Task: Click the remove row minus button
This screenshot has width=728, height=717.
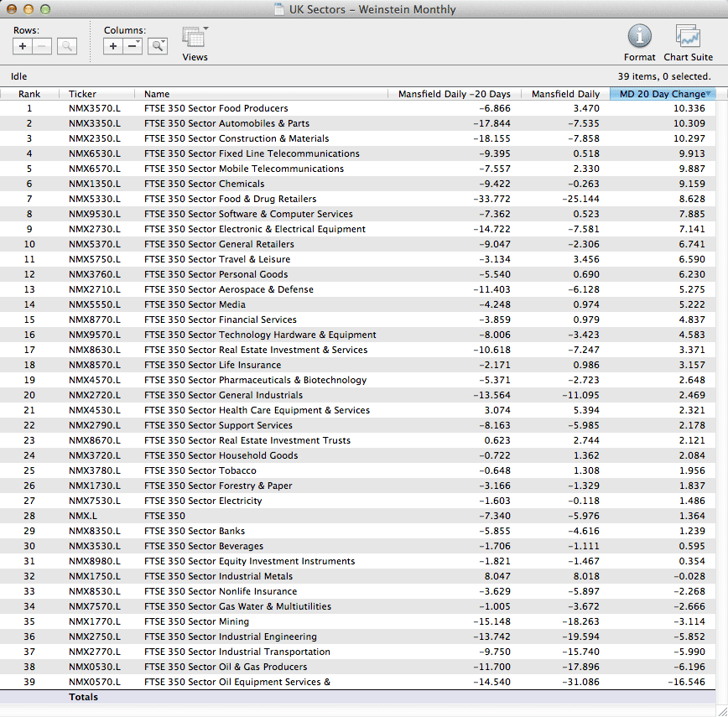Action: point(43,47)
